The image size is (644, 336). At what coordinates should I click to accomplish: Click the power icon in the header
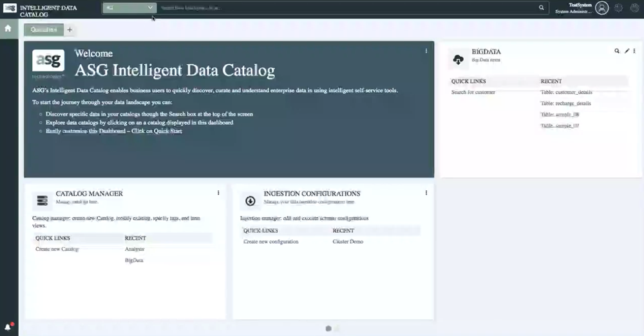click(634, 8)
